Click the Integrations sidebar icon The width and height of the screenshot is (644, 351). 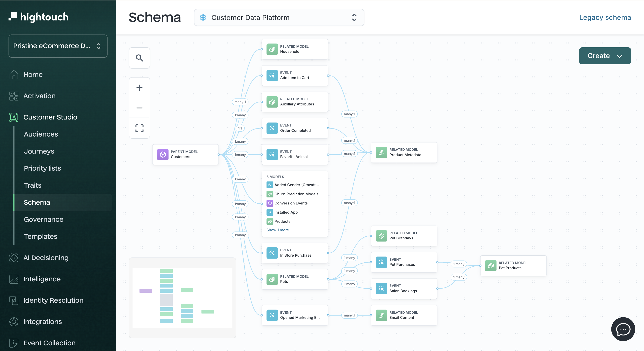[x=14, y=321]
